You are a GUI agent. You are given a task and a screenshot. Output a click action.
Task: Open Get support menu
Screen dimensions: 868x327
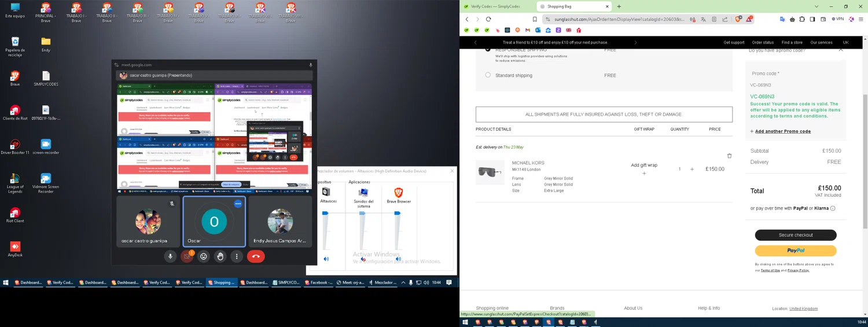click(x=734, y=42)
